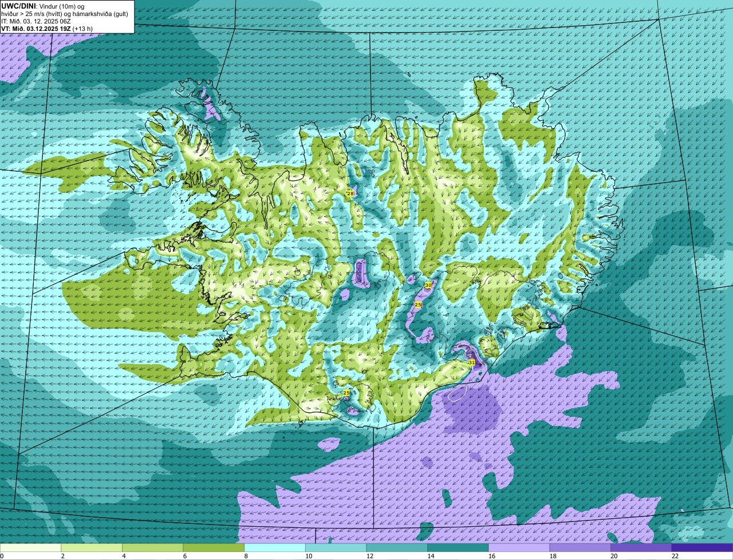This screenshot has height=560, width=733.
Task: Click the 'hviður > 25 m/s' legend line
Action: coord(65,14)
